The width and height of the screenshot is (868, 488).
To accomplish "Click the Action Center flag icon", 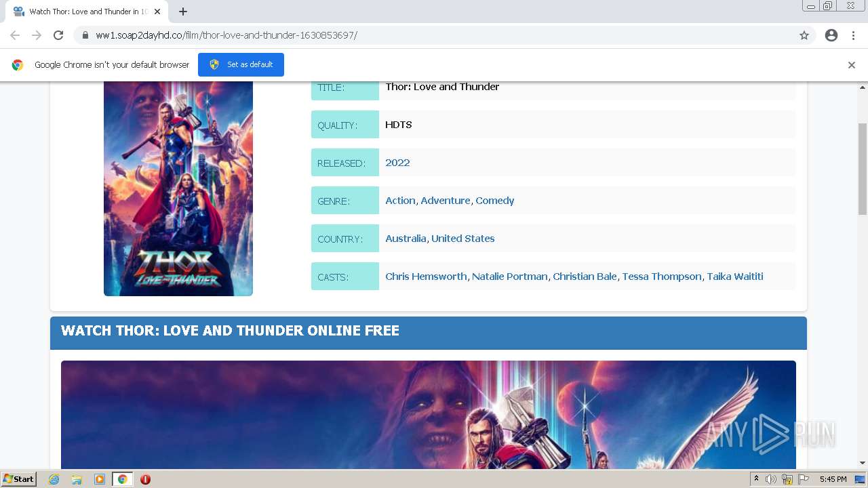I will click(804, 479).
